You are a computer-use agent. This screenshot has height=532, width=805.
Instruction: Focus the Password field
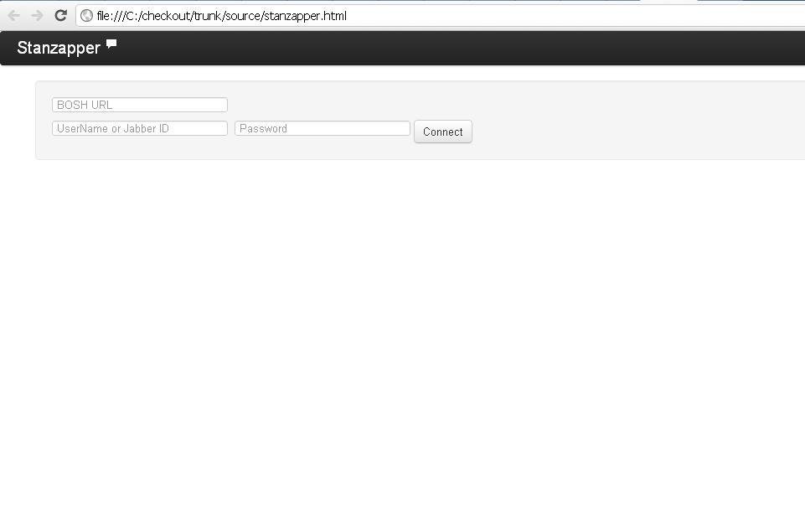pyautogui.click(x=323, y=128)
